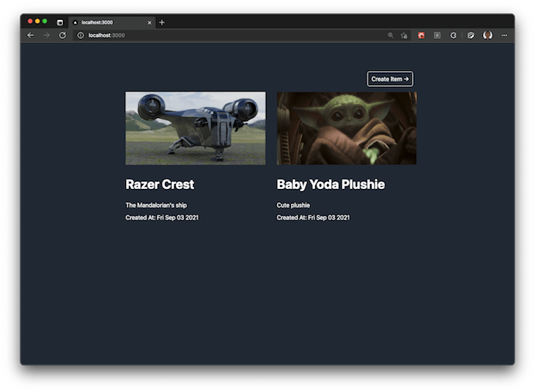The image size is (535, 392).
Task: Click the gray square extension icon
Action: 437,35
